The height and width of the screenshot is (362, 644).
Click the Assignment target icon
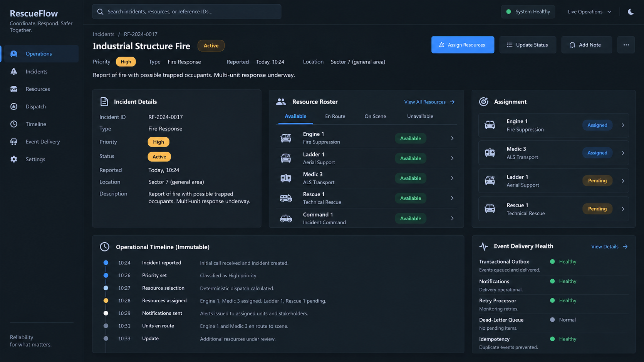[x=483, y=102]
